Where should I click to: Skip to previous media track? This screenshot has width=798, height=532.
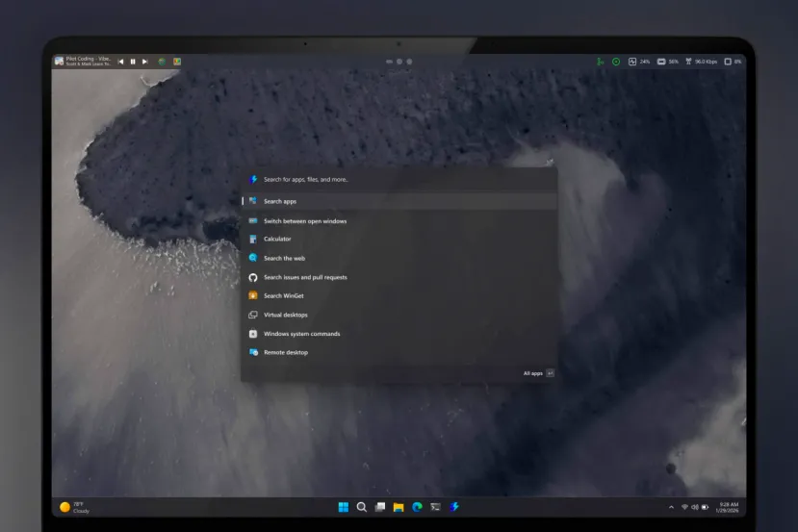pyautogui.click(x=120, y=62)
